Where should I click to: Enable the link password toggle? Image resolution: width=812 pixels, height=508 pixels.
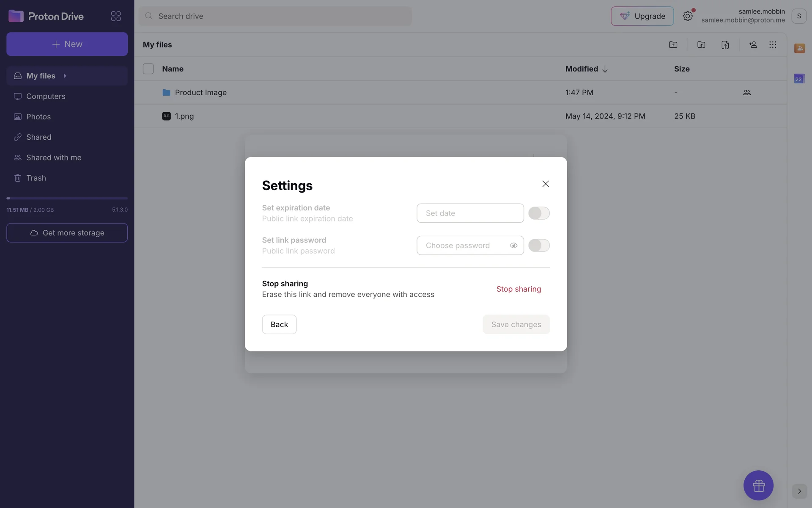[539, 246]
